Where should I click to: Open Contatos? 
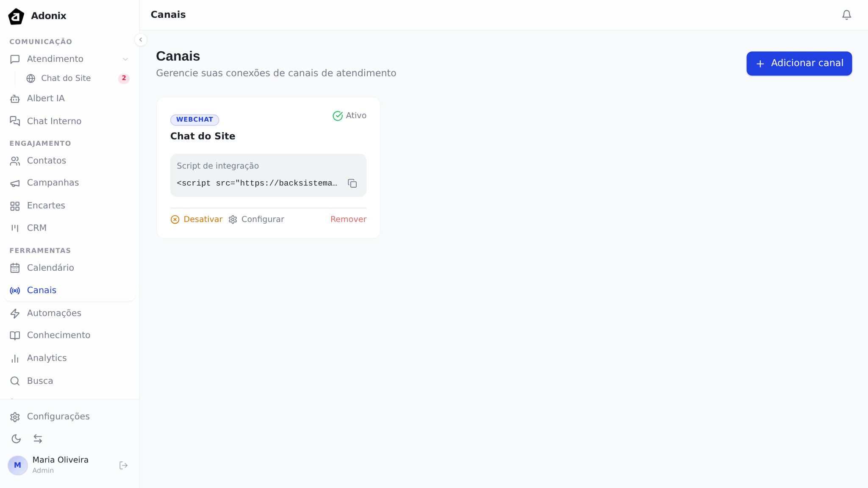coord(69,161)
